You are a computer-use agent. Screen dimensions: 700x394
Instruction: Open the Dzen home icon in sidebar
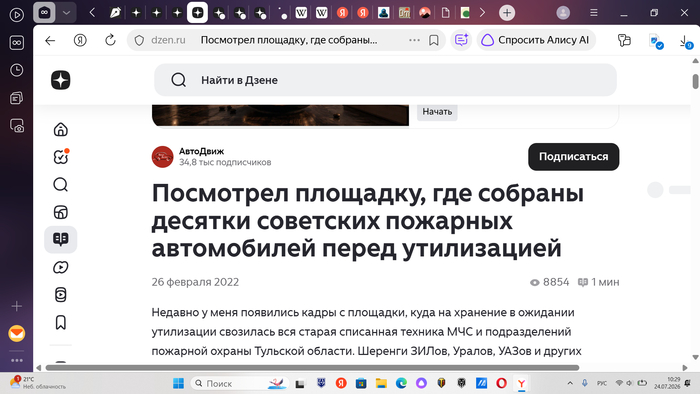click(x=61, y=129)
